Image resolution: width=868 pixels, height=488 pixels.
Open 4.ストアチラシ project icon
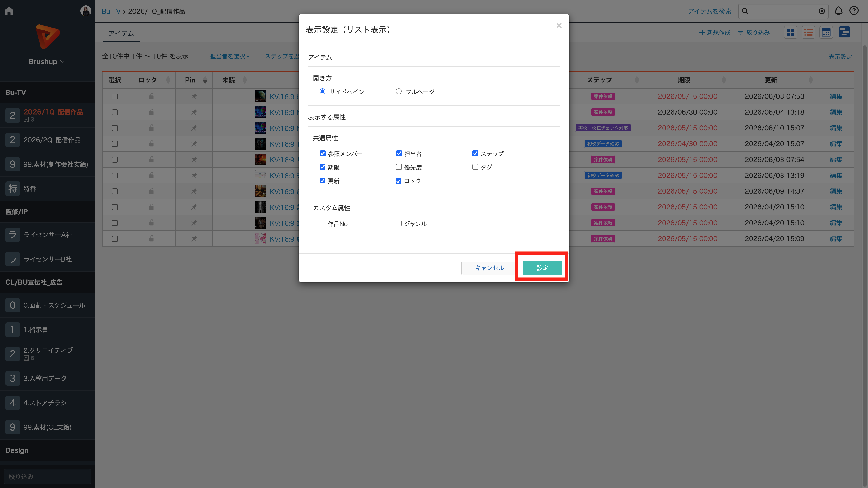(12, 403)
